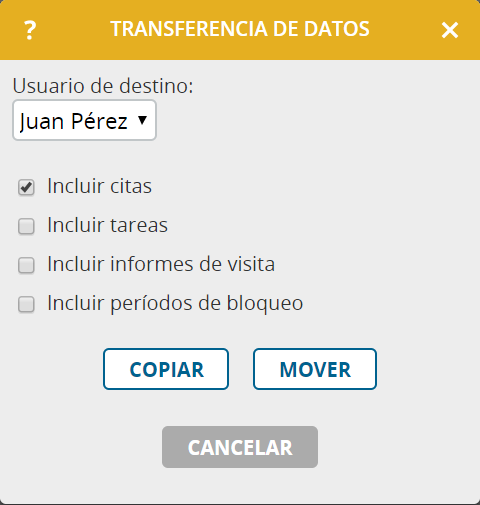Screen dimensions: 480x505
Task: Click the dropdown arrow beside Juan Pérez
Action: pos(142,120)
